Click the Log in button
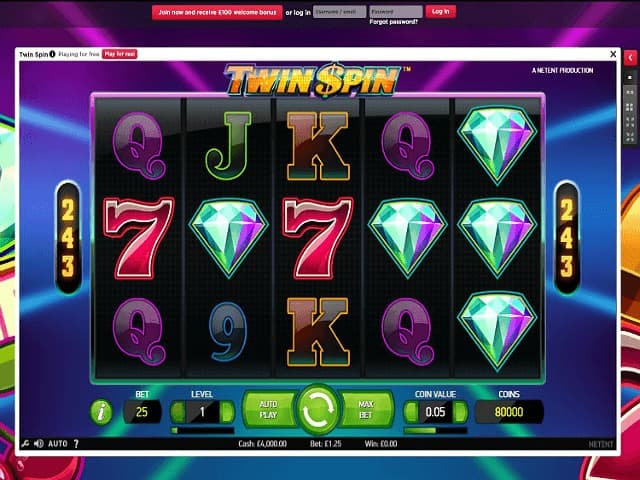 [x=440, y=11]
